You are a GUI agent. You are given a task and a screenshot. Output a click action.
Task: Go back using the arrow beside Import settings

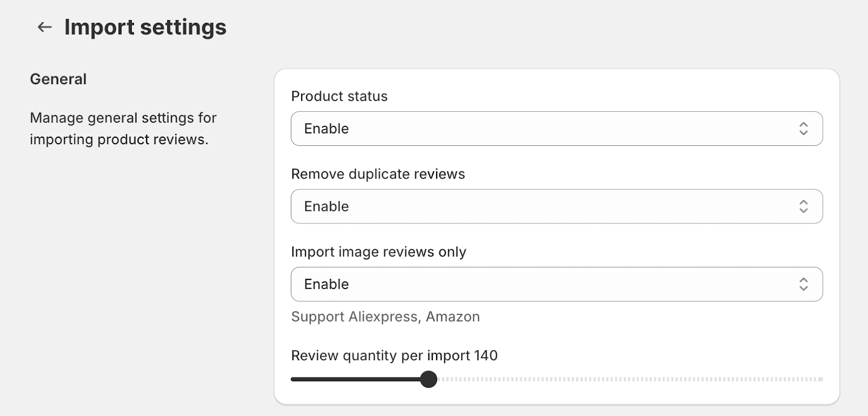[44, 27]
